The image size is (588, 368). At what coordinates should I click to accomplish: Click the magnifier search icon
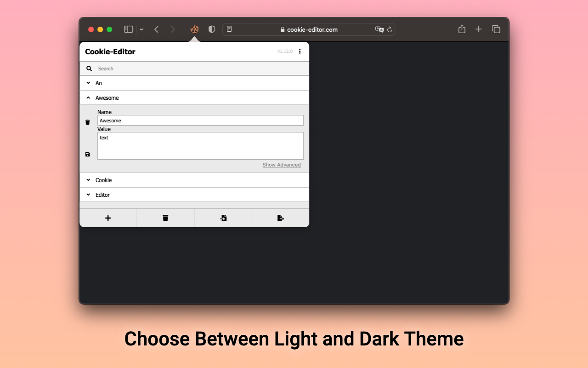point(89,69)
